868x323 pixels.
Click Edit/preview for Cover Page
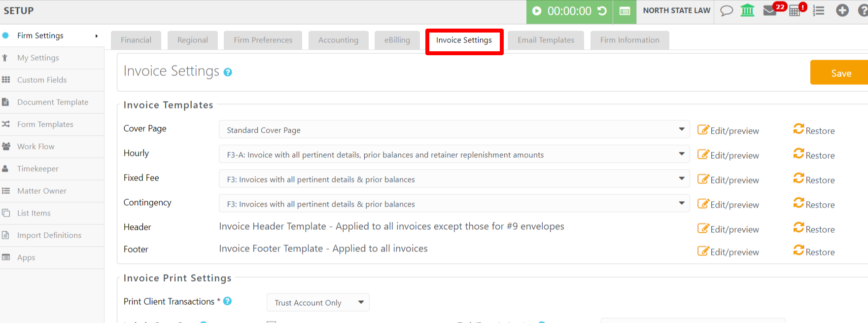tap(728, 130)
